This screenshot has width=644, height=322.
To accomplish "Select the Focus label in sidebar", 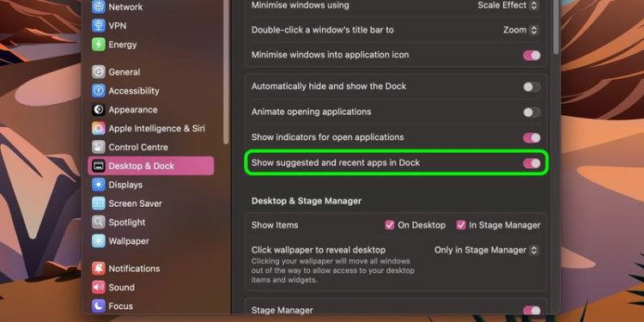I will [120, 306].
